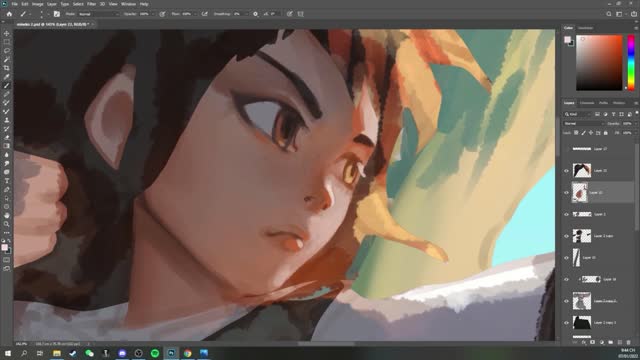This screenshot has width=640, height=360.
Task: Open the Layers panel menu
Action: coord(636,103)
